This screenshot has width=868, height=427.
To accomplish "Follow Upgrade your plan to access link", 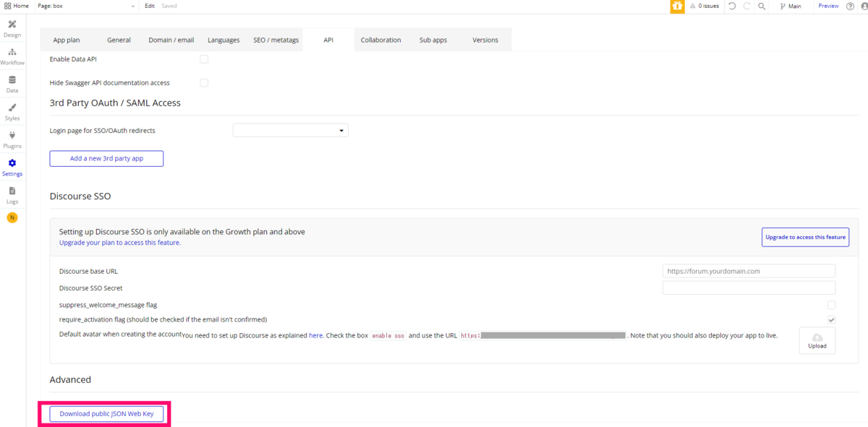I will click(x=120, y=243).
